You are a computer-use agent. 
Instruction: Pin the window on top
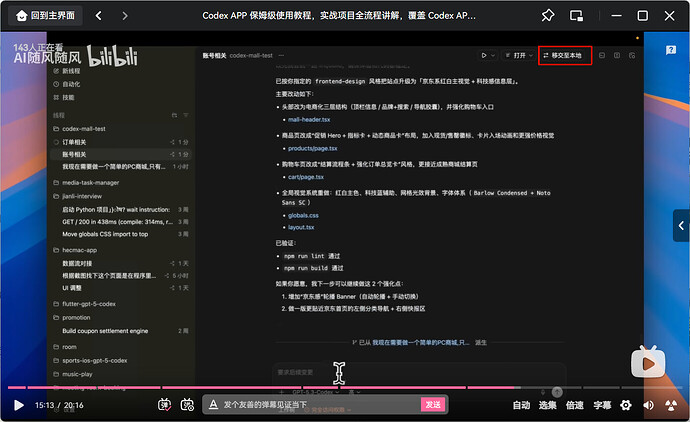(x=547, y=16)
